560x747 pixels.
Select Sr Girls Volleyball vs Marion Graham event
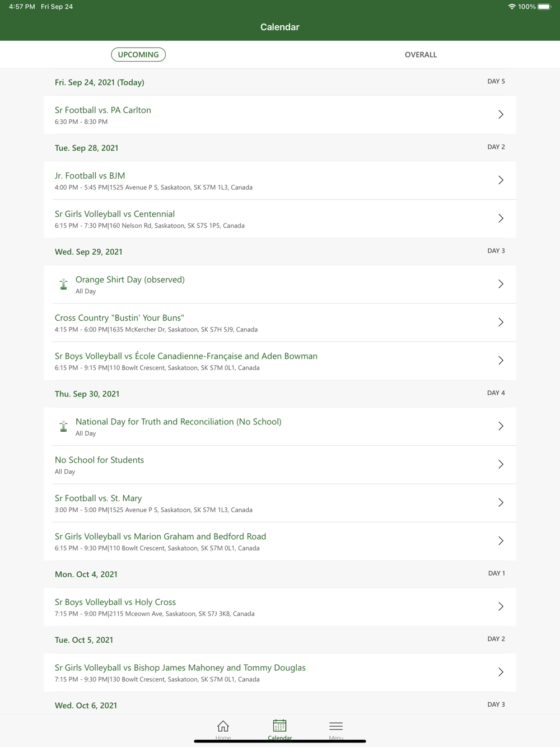pos(280,541)
